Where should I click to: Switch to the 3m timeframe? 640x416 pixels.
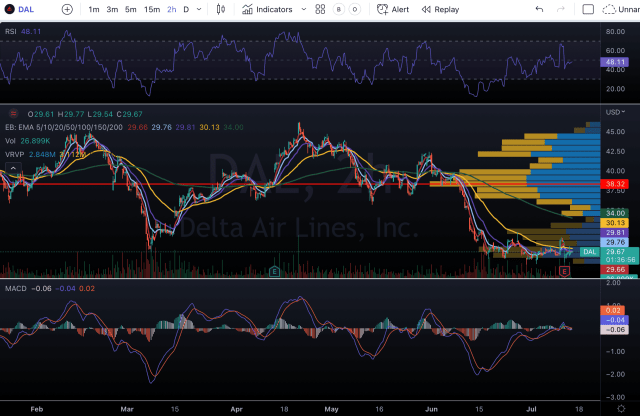coord(112,9)
